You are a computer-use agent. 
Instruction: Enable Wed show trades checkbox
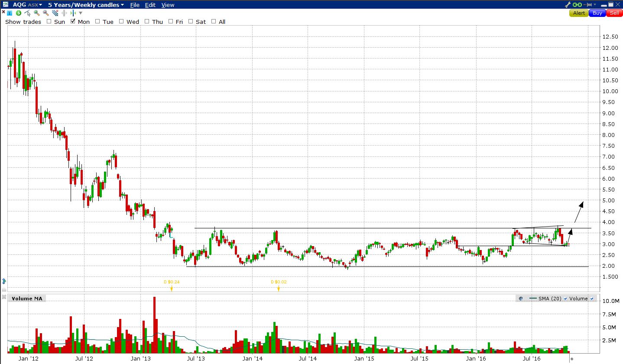(x=121, y=21)
